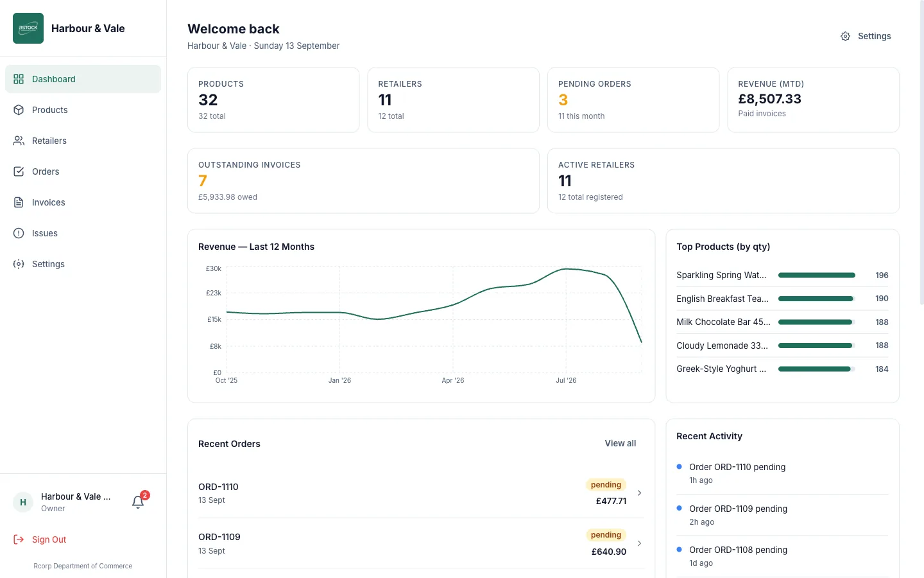
Task: Click the top-right Settings button label
Action: (x=874, y=37)
